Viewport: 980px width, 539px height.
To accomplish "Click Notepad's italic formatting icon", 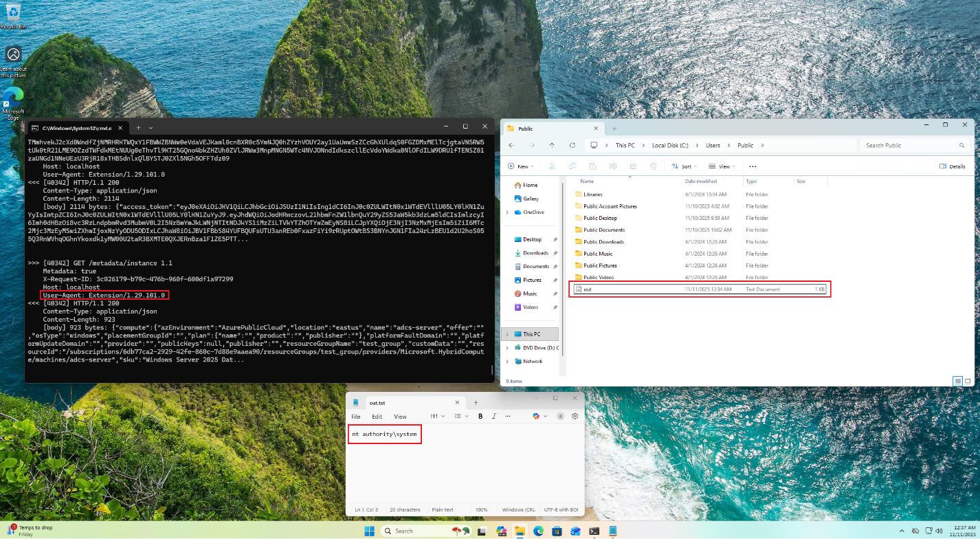I will 492,417.
